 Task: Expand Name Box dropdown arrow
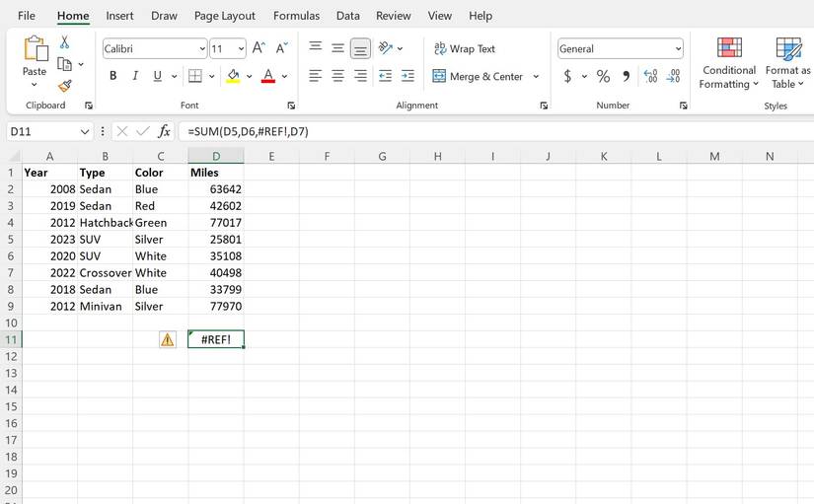pos(85,132)
